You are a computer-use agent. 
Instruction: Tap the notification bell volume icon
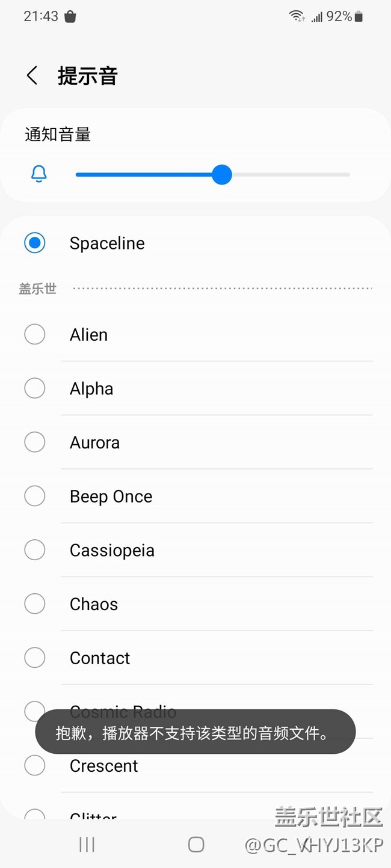pyautogui.click(x=39, y=174)
